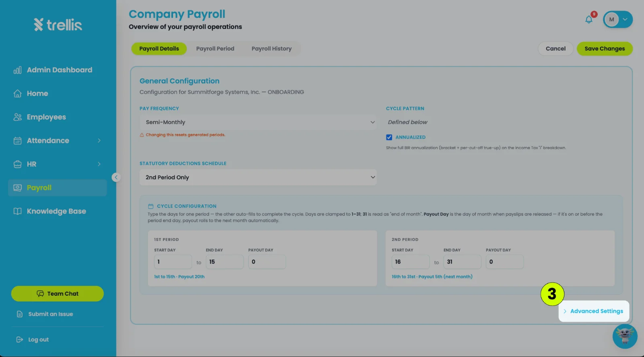Click the trellis logo
This screenshot has width=644, height=357.
58,25
